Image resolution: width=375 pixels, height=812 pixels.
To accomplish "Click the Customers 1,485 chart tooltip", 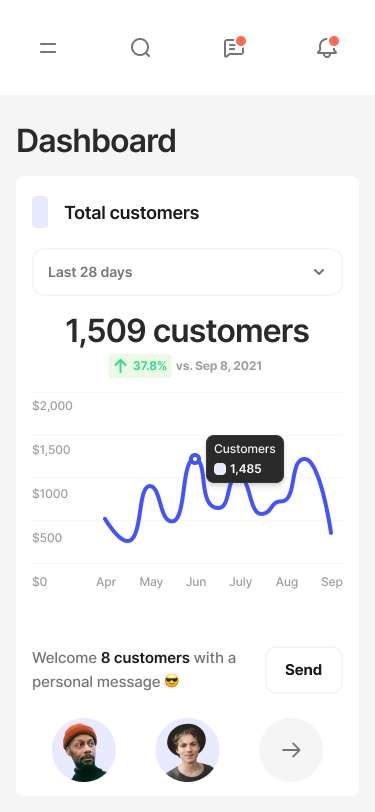I will (245, 459).
